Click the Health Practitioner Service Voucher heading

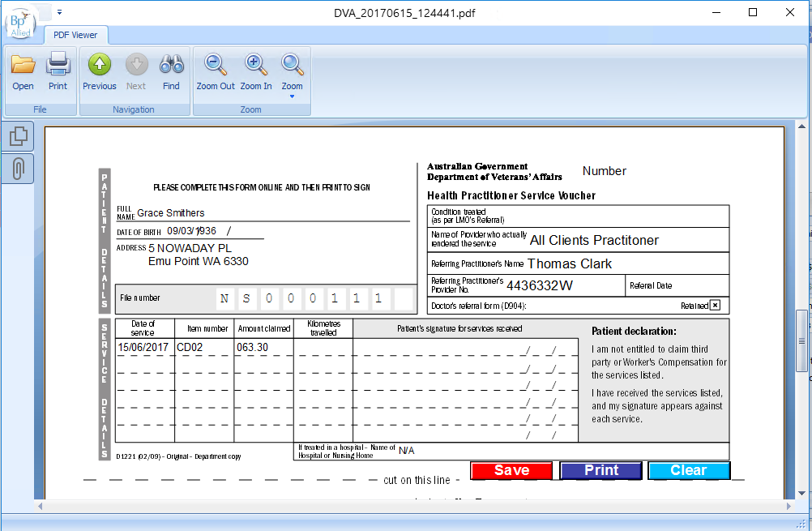click(511, 195)
